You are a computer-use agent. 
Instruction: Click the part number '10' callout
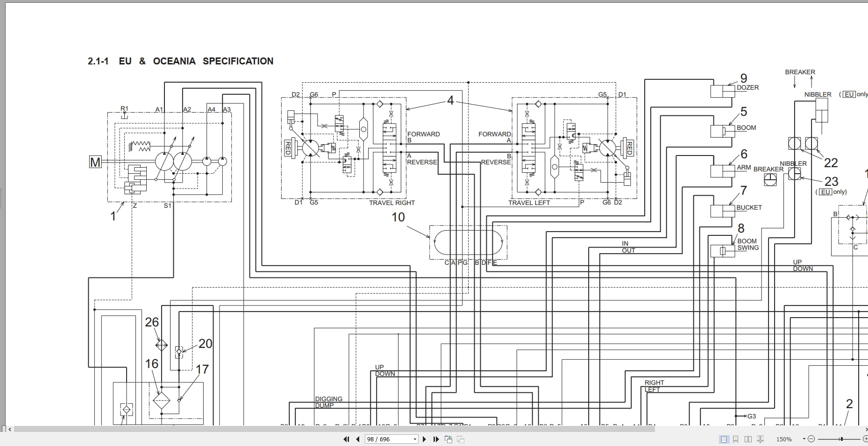(398, 217)
